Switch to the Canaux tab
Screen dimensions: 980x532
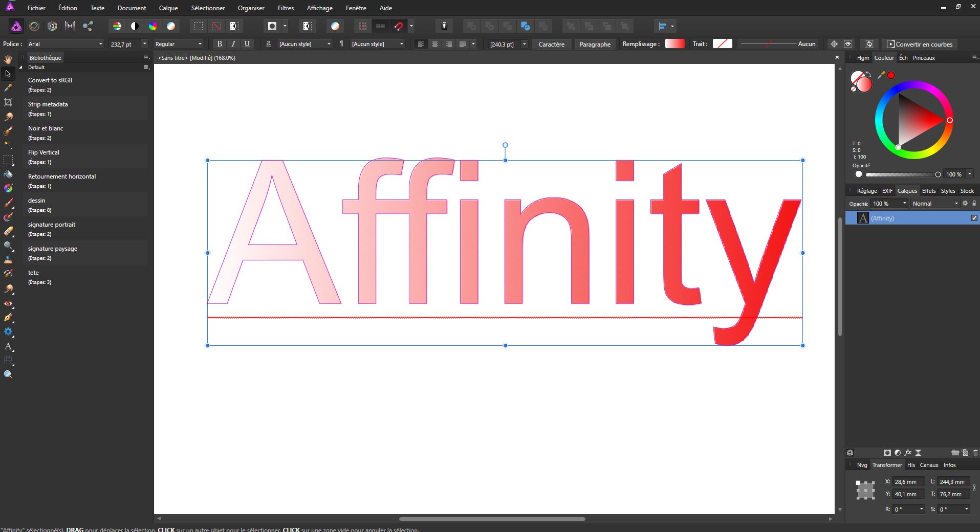pos(929,465)
